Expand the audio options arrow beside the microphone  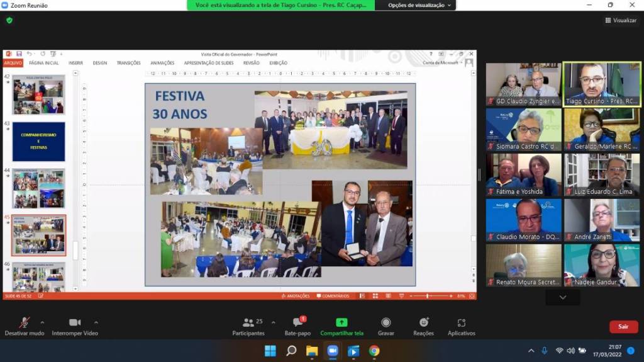pos(42,322)
